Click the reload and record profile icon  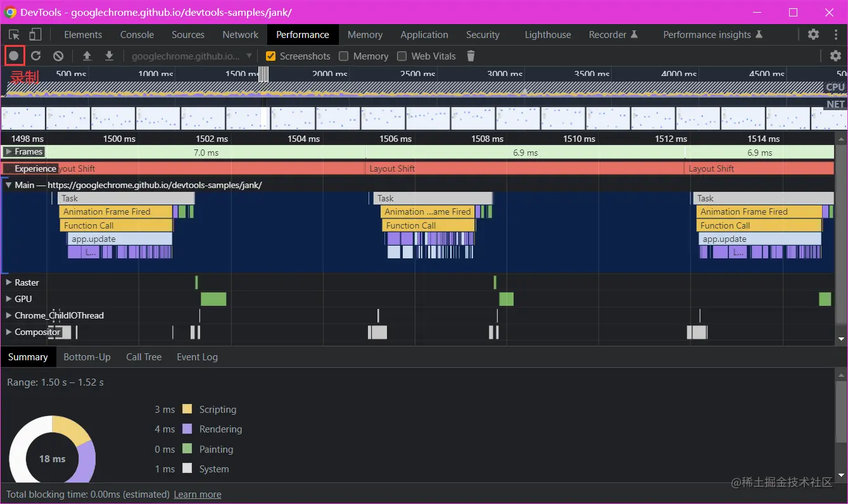click(36, 56)
